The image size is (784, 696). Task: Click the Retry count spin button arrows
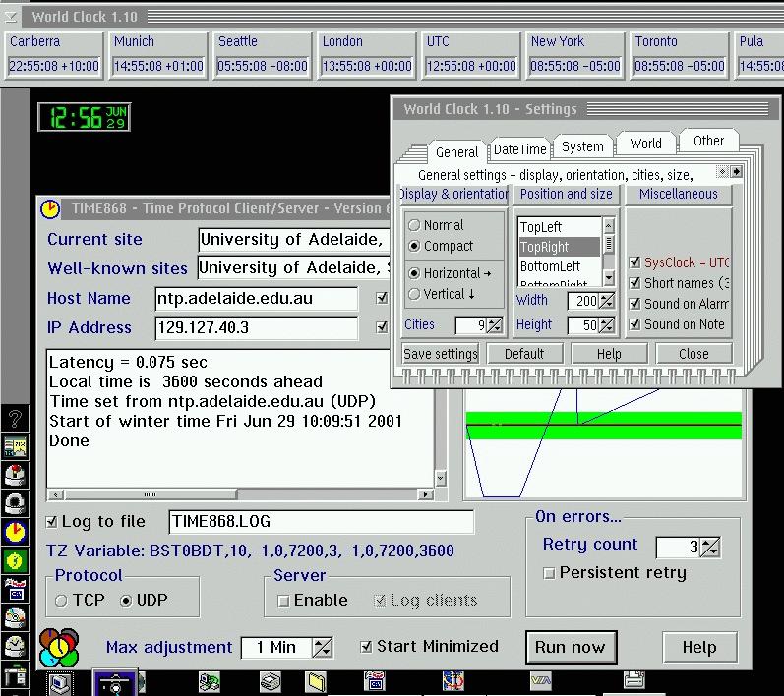coord(710,548)
